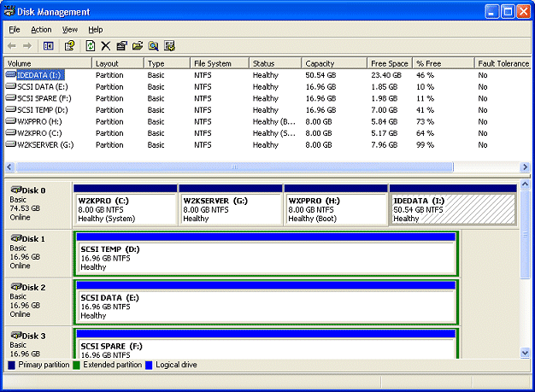Viewport: 535px width, 392px height.
Task: Click the disk pane scroll up arrow
Action: [x=525, y=184]
